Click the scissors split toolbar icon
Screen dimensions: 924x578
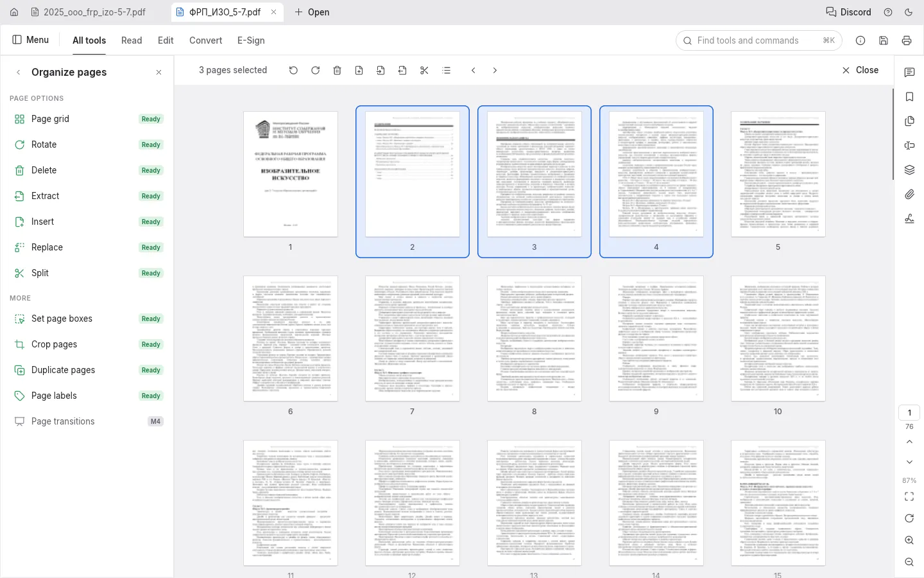(x=424, y=70)
